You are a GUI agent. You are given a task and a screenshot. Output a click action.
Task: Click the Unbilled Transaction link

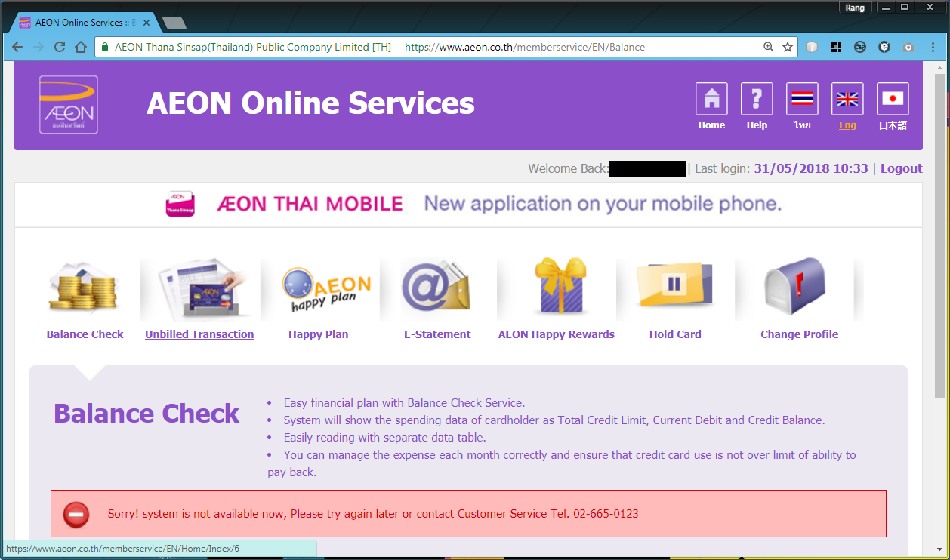(x=199, y=334)
